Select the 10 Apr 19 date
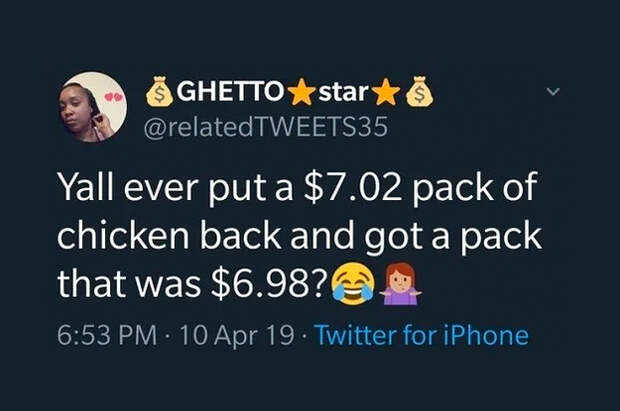Image resolution: width=620 pixels, height=411 pixels. pyautogui.click(x=237, y=335)
